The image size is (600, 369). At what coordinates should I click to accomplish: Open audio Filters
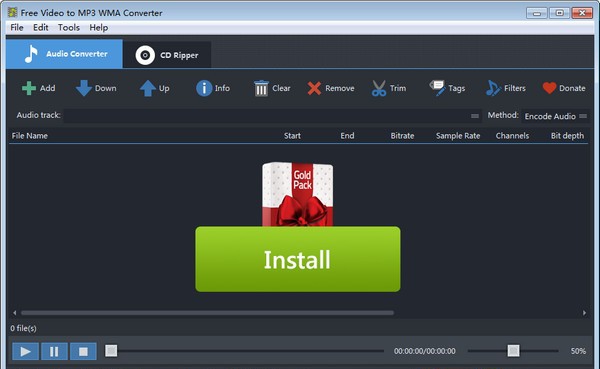tap(505, 88)
